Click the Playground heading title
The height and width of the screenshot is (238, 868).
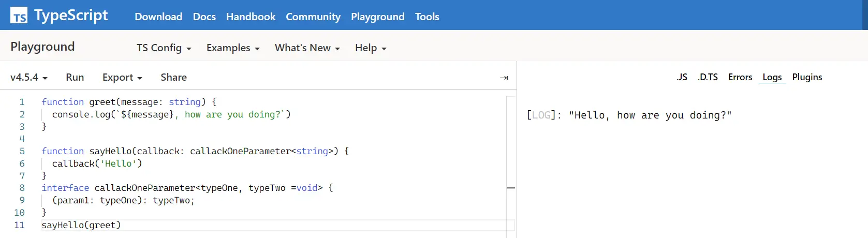point(42,47)
